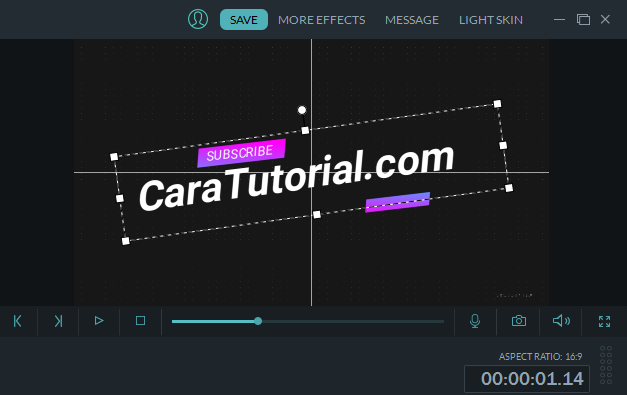
Task: Select the left-middle handle of the title box
Action: (120, 198)
